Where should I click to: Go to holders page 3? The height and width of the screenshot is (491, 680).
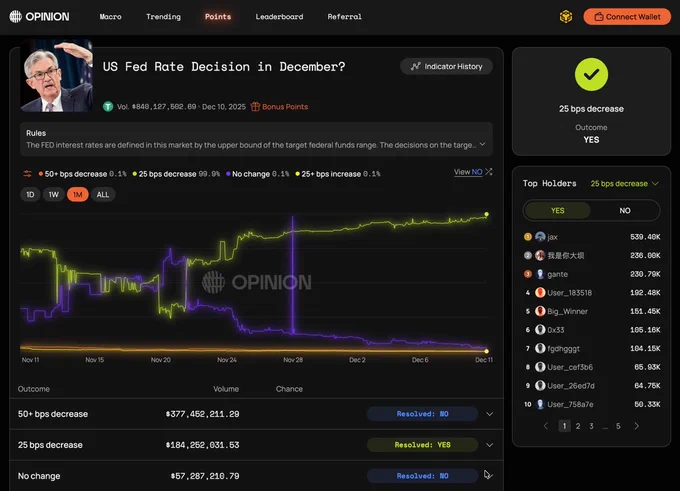pyautogui.click(x=591, y=426)
